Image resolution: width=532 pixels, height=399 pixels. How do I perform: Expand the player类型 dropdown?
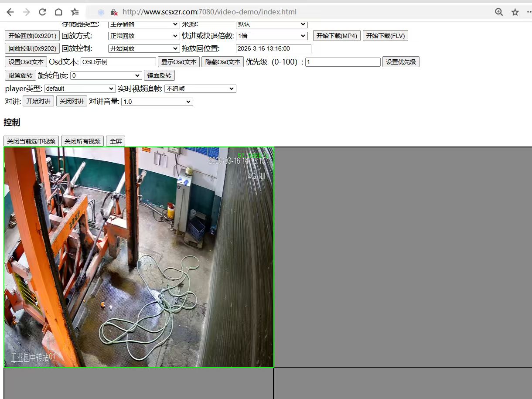(x=80, y=89)
